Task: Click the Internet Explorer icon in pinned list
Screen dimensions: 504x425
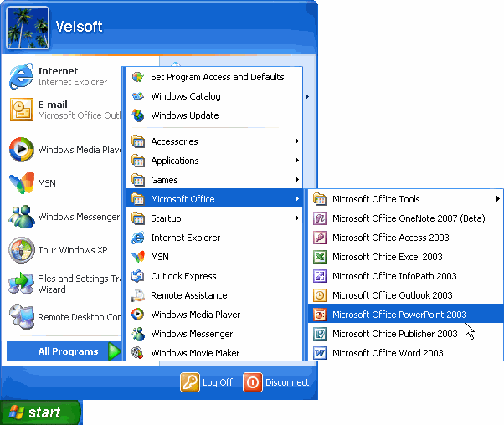Action: [21, 76]
